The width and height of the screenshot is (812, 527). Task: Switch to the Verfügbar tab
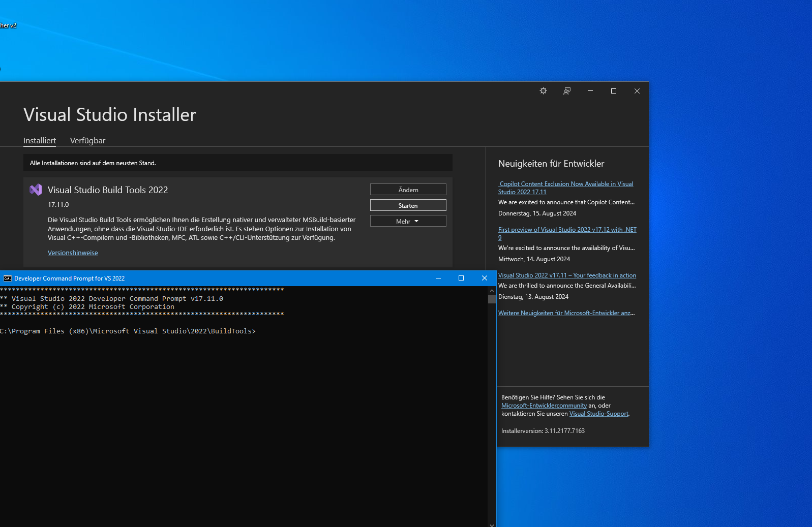87,141
